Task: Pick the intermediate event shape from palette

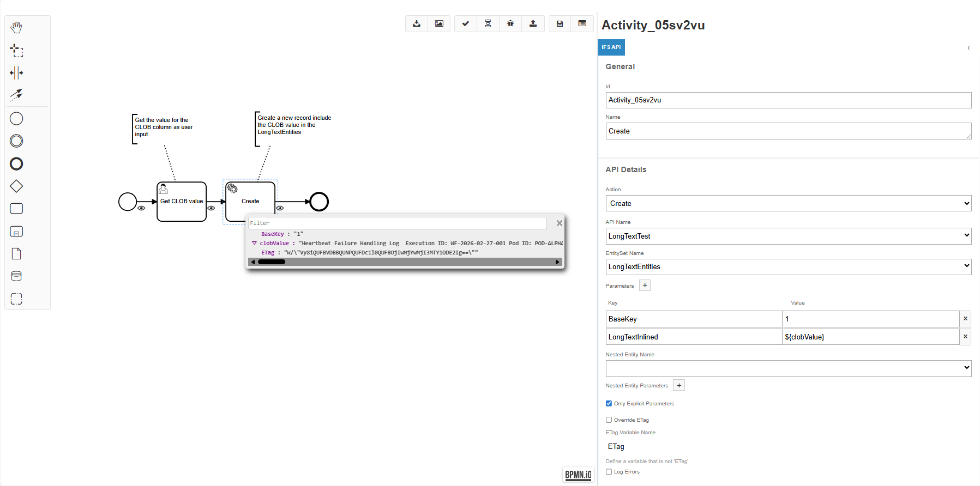Action: coord(16,141)
